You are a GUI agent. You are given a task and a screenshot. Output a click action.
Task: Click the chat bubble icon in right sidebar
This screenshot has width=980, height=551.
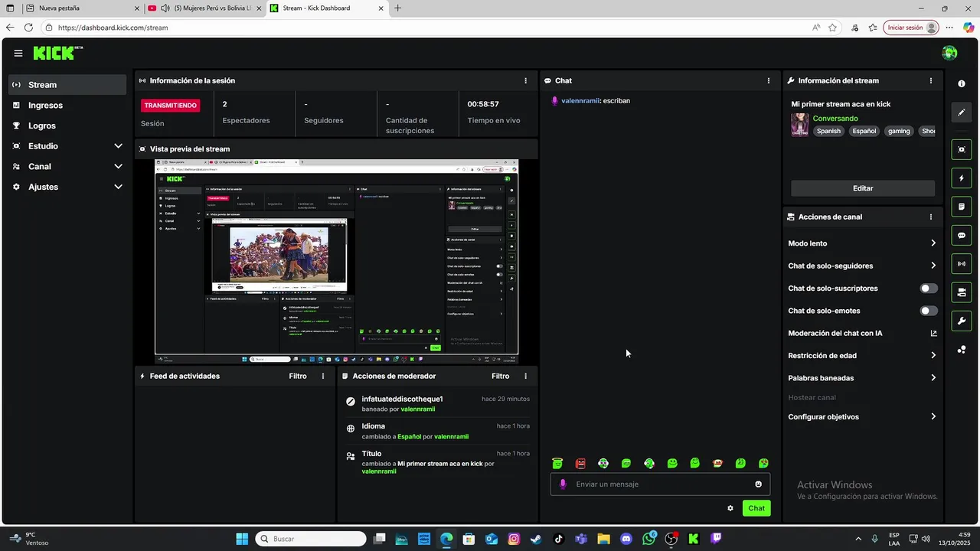tap(962, 236)
